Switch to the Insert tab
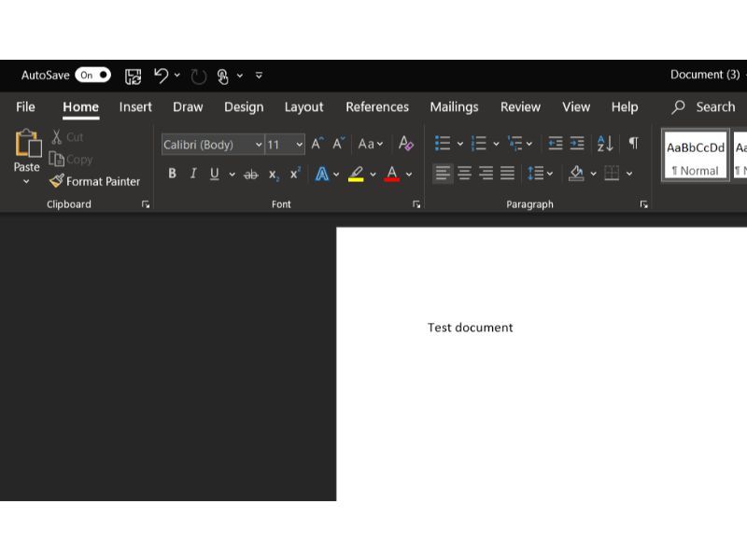747x560 pixels. [135, 107]
